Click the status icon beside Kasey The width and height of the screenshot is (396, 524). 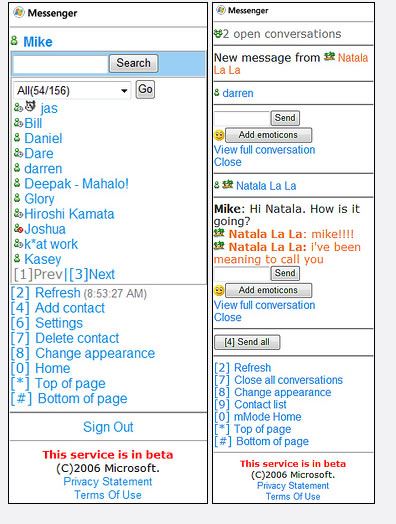(x=17, y=258)
